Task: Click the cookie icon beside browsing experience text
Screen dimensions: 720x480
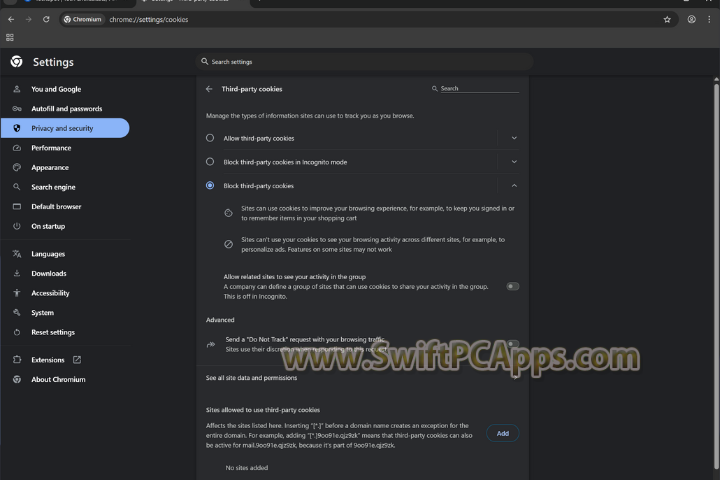Action: [x=228, y=213]
